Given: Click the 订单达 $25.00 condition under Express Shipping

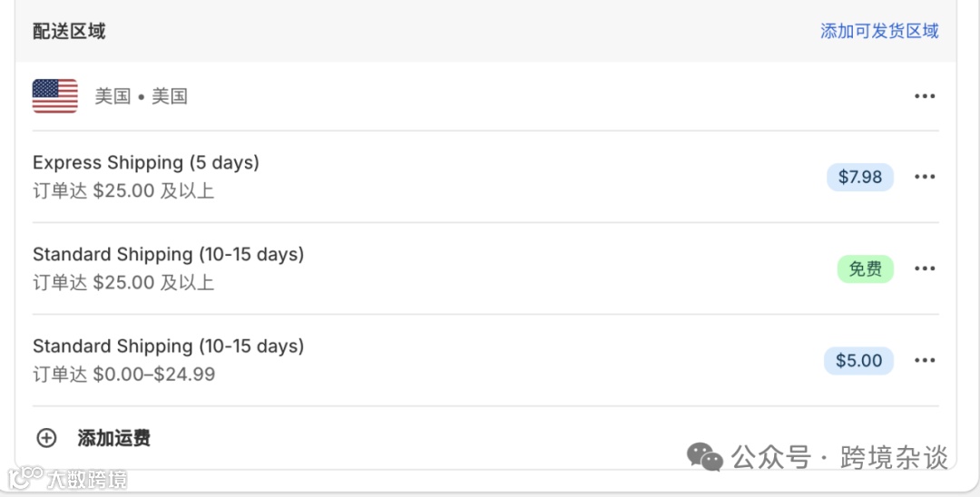Looking at the screenshot, I should tap(123, 191).
